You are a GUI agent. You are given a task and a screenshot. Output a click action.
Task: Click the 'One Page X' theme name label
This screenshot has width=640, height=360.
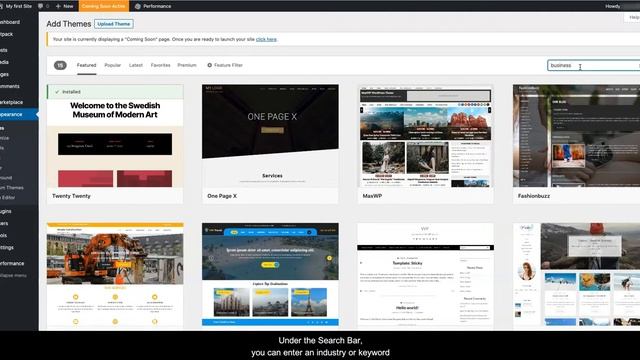[222, 196]
